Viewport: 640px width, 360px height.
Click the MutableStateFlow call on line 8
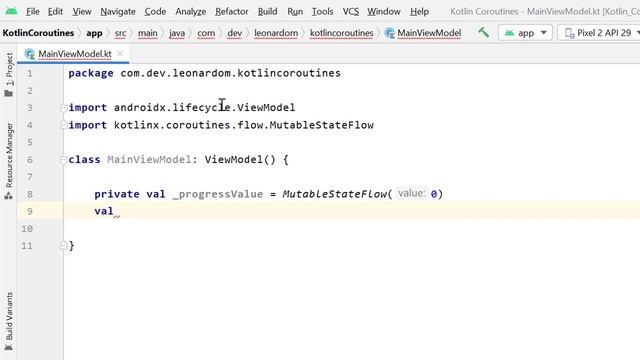pos(334,194)
